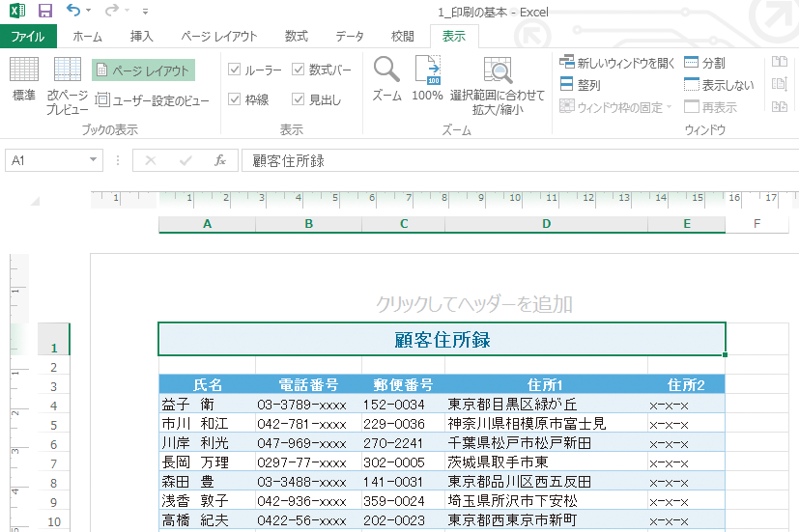Open Page Break Preview (改ページプレビュー)
Viewport: 799px width, 532px height.
tap(68, 86)
